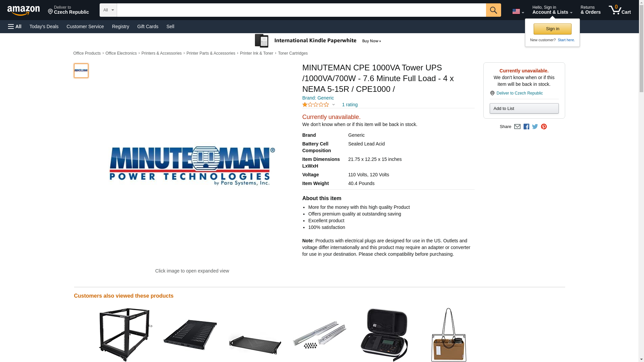Share product on Facebook
The width and height of the screenshot is (644, 362).
point(526,127)
